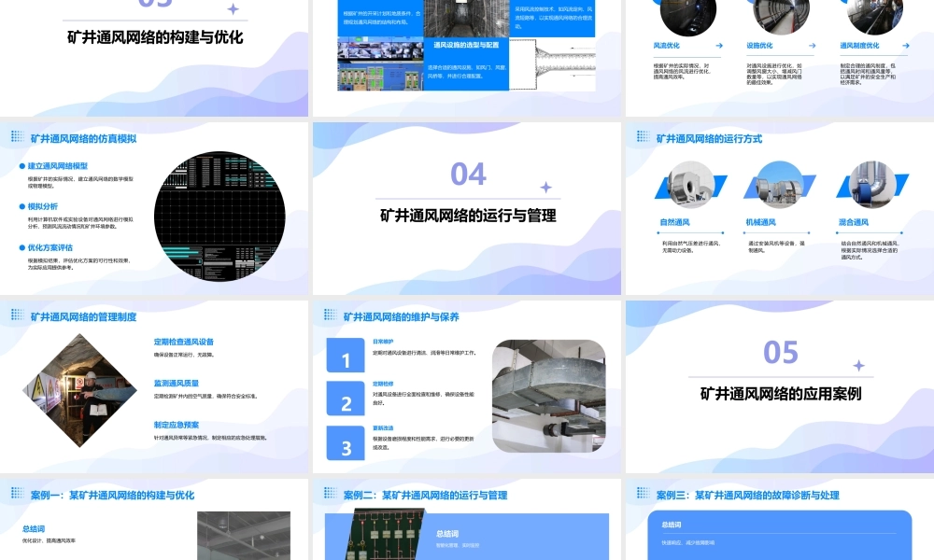The image size is (934, 560).
Task: Click 总结词 in the 案例三 blue panel
Action: (672, 525)
